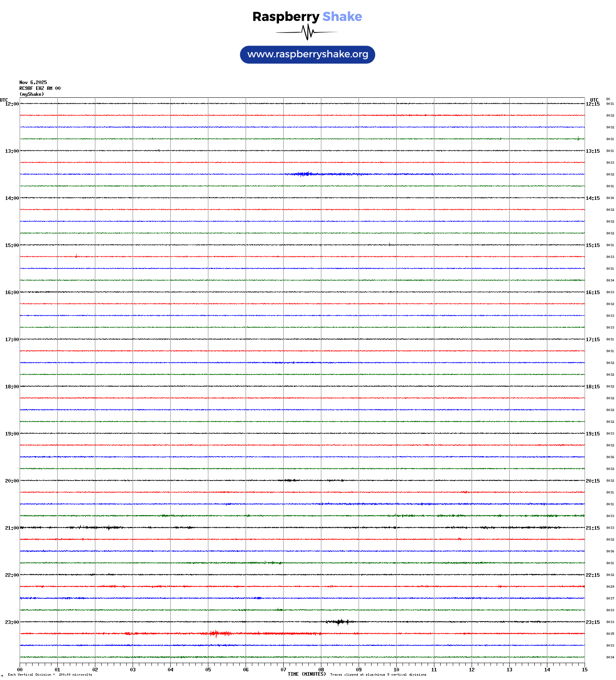The height and width of the screenshot is (680, 616).
Task: Click the 12:00 UTC time label on left
Action: (x=12, y=104)
